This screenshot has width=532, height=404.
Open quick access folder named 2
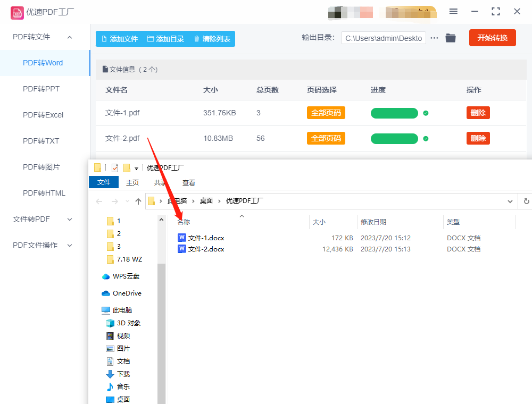(114, 234)
